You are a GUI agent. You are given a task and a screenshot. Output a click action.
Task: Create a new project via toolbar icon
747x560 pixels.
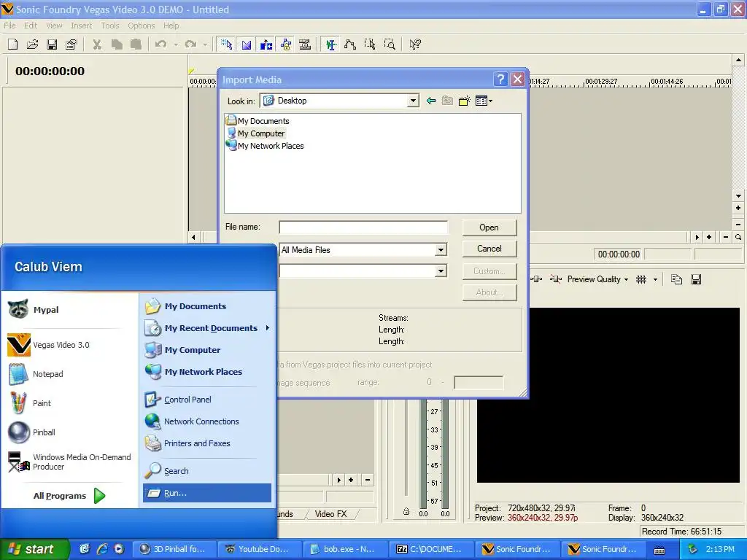coord(13,44)
